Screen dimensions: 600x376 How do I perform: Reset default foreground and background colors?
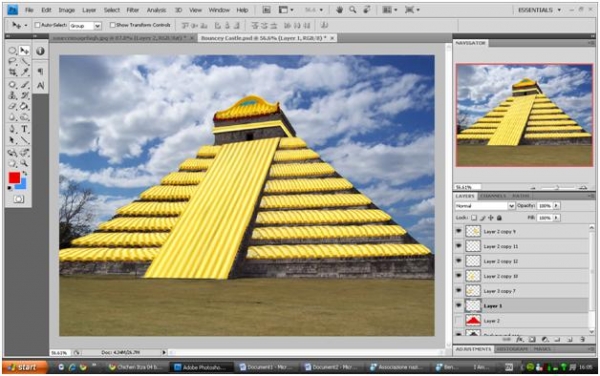(10, 188)
